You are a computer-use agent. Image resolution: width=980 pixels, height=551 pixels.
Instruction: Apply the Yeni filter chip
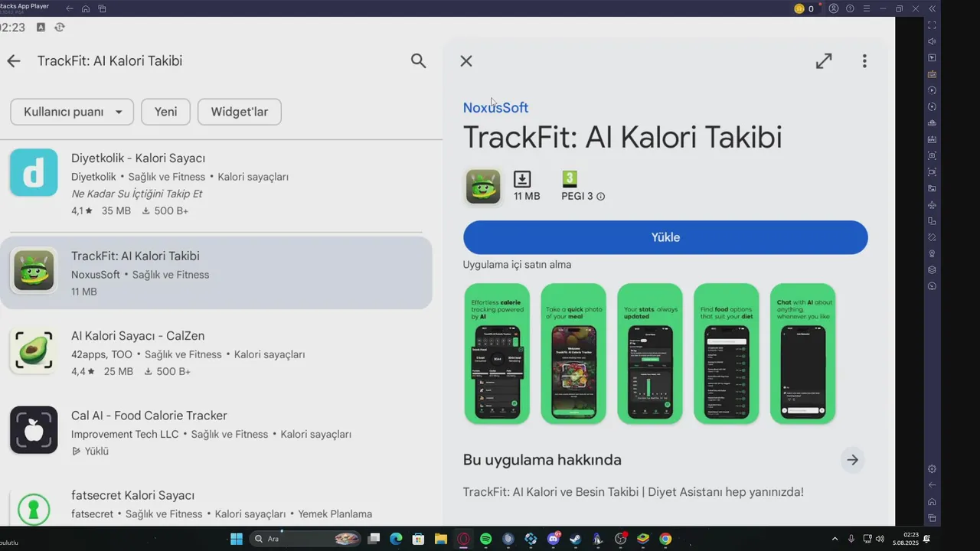(165, 112)
